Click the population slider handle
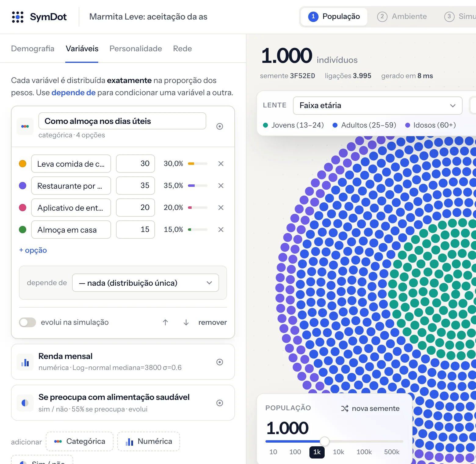This screenshot has height=464, width=476. (325, 441)
